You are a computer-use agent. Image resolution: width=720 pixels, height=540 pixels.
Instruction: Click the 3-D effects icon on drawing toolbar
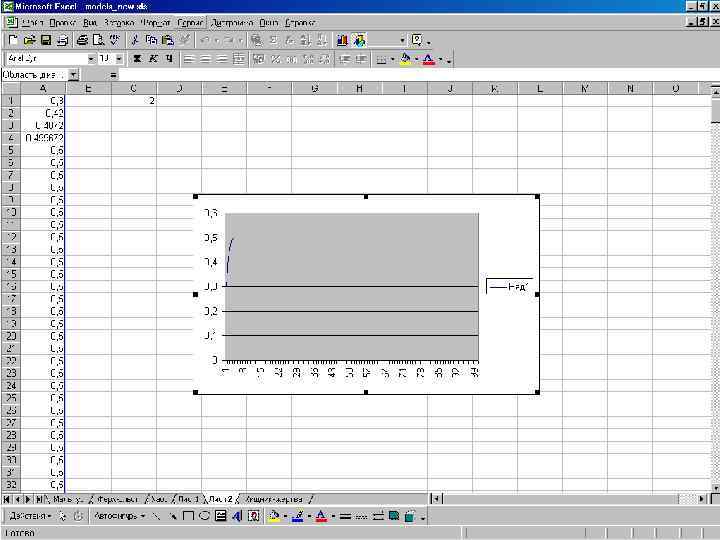(x=410, y=516)
